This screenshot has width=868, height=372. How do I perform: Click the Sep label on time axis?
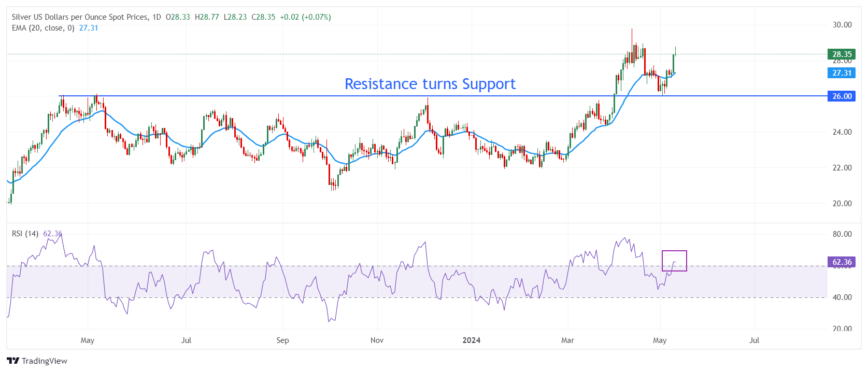coord(282,340)
